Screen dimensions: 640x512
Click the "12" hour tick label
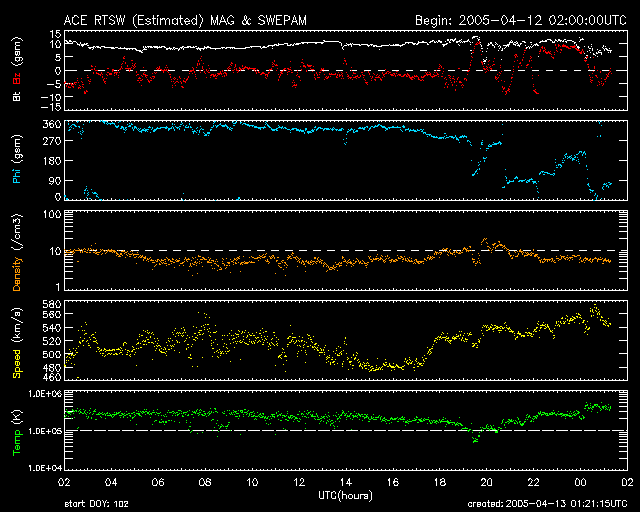pyautogui.click(x=299, y=482)
